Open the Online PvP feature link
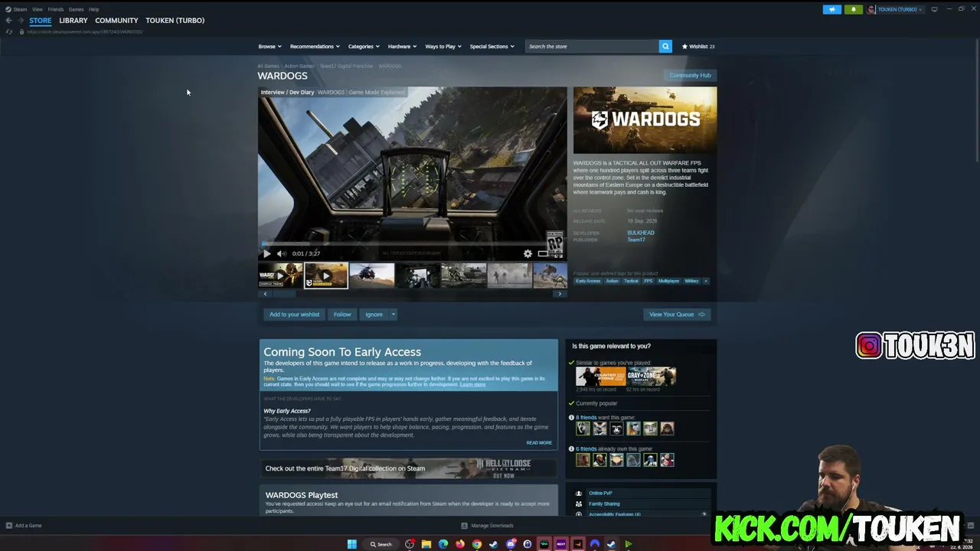The width and height of the screenshot is (980, 551). pos(600,493)
